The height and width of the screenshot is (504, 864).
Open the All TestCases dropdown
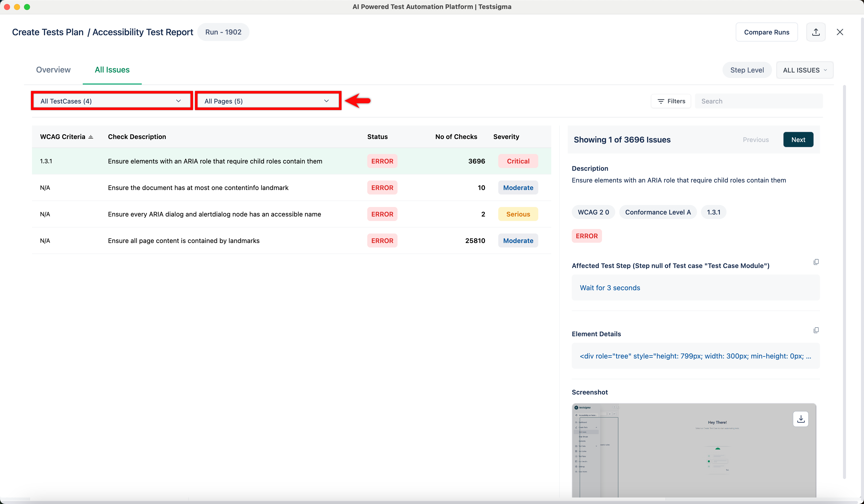[111, 100]
